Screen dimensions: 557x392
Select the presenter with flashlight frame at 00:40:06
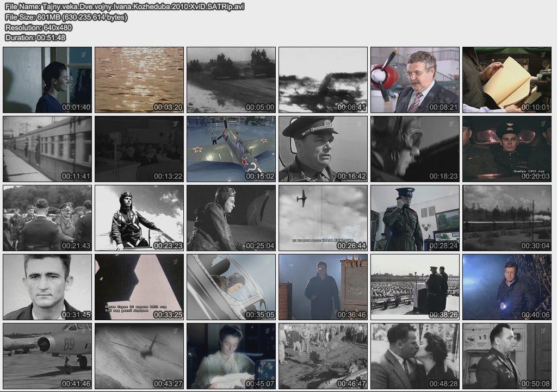click(x=507, y=287)
